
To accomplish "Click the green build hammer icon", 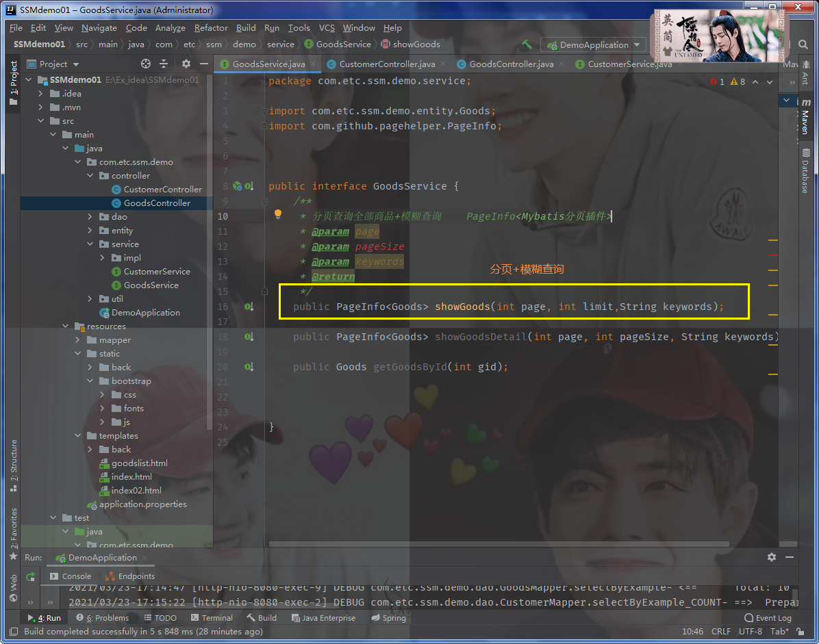I will coord(527,45).
